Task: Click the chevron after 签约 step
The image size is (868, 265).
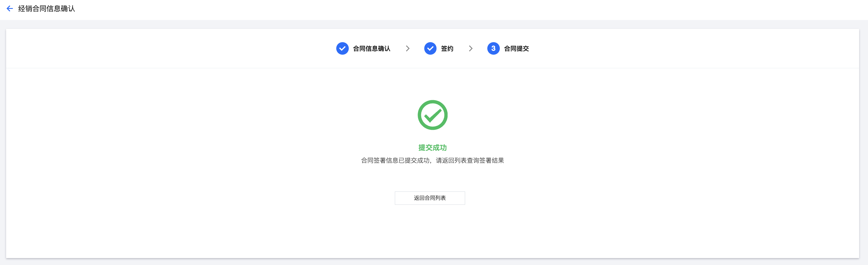Action: click(x=471, y=49)
